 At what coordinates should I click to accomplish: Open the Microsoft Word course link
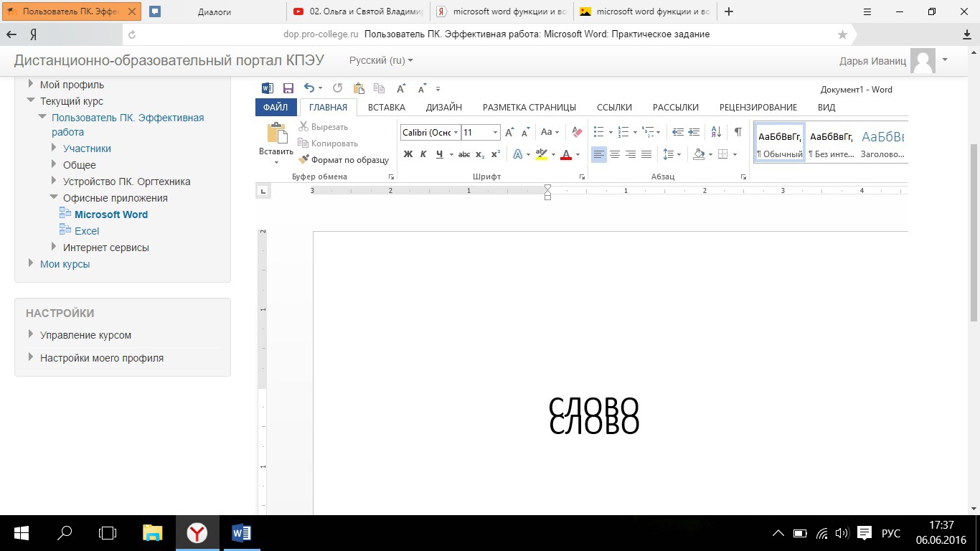click(x=111, y=215)
